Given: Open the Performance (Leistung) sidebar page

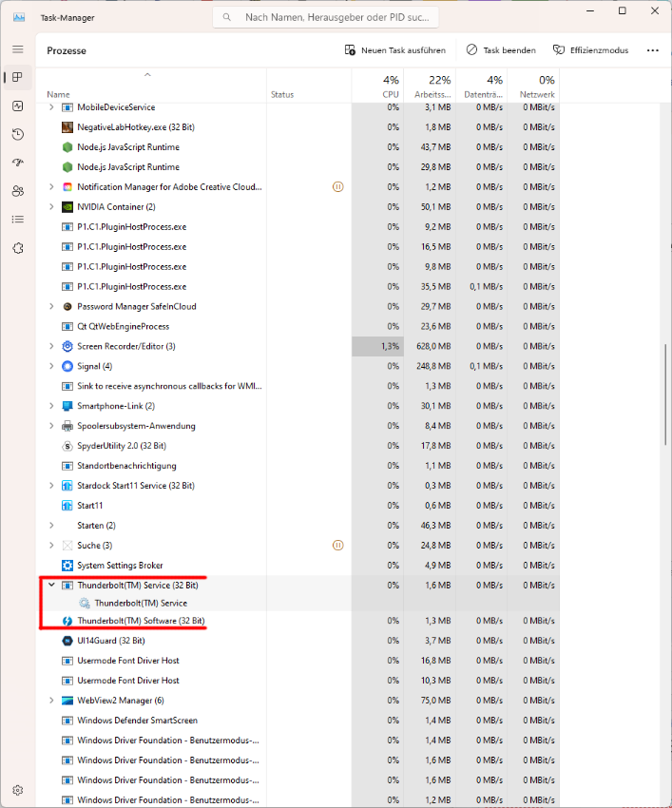Looking at the screenshot, I should tap(17, 106).
